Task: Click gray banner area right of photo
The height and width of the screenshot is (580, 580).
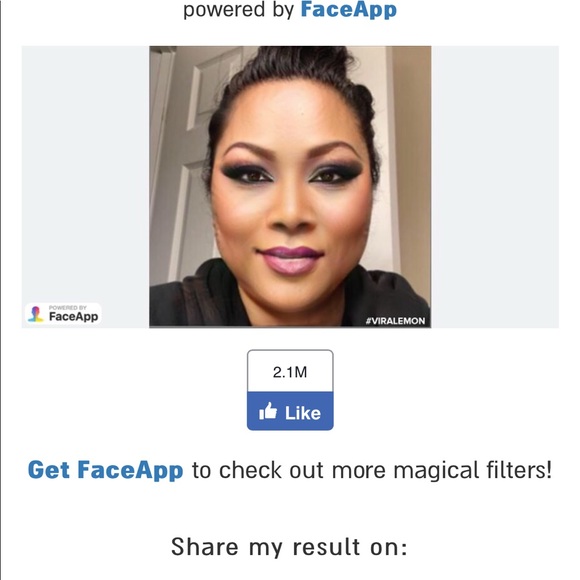Action: pyautogui.click(x=495, y=186)
